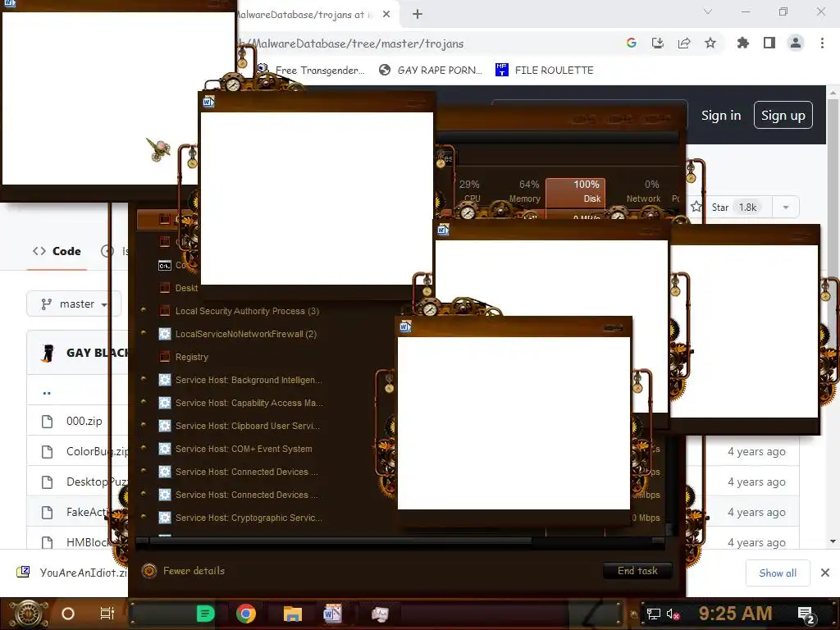The width and height of the screenshot is (840, 630).
Task: Open Task View on the taskbar
Action: [107, 614]
